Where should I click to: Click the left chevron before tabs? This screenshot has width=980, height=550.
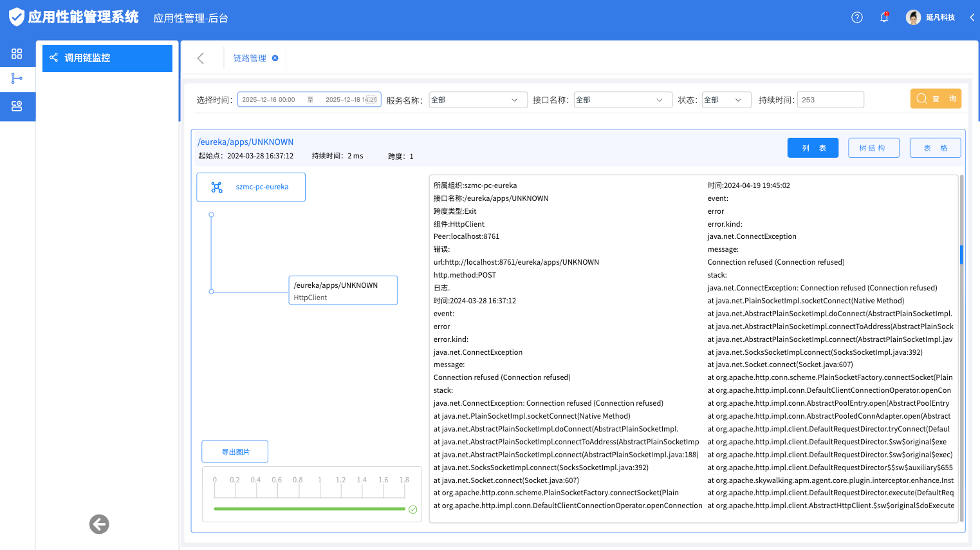click(201, 59)
